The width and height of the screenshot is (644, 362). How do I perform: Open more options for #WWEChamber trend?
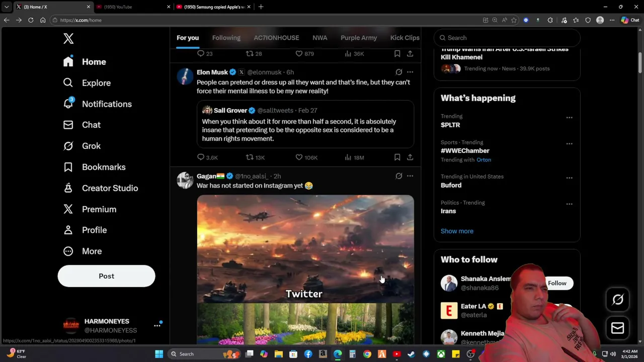(x=569, y=144)
